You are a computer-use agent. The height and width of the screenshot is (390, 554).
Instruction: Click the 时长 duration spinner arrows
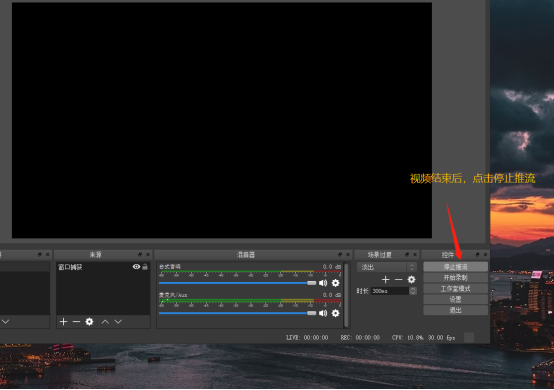coord(412,291)
